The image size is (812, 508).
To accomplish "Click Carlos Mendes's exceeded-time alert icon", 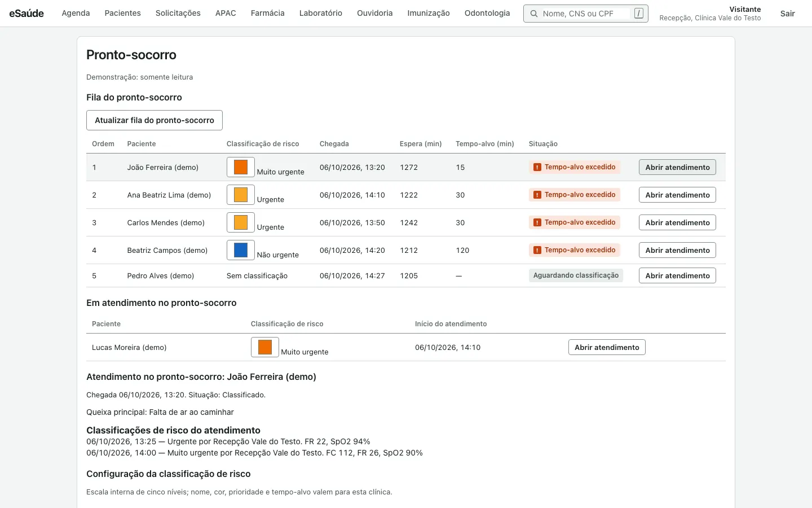I will click(537, 222).
